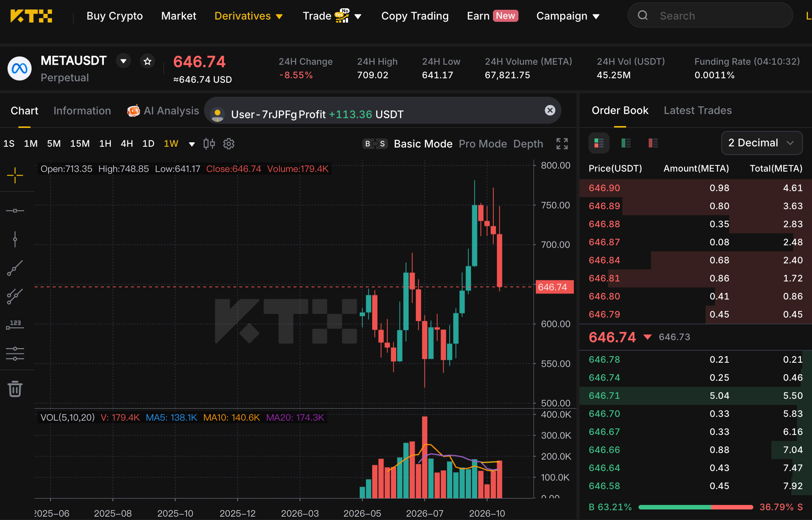Screen dimensions: 812x520
Task: Select 5M timeframe
Action: coord(54,143)
